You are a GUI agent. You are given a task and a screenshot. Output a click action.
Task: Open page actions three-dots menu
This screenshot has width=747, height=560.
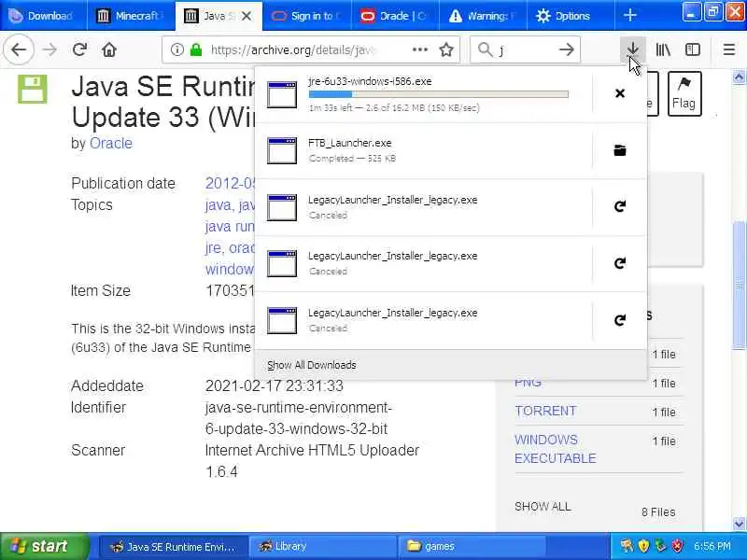pyautogui.click(x=419, y=49)
